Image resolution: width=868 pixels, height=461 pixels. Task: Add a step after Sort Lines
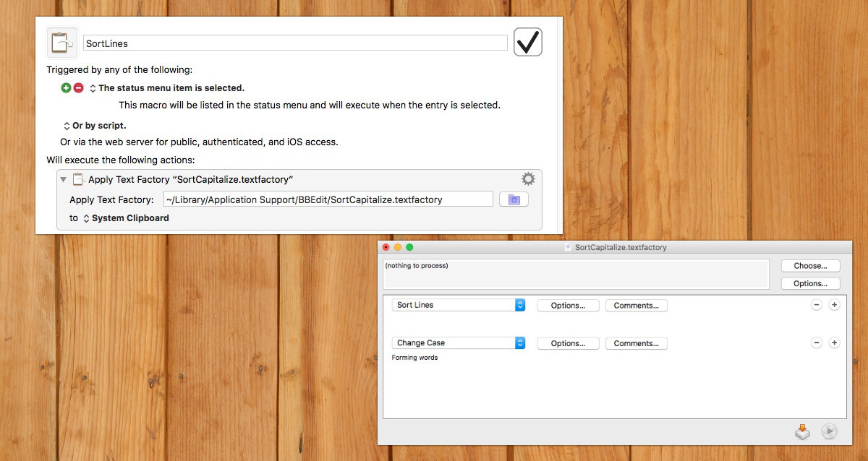pos(834,305)
